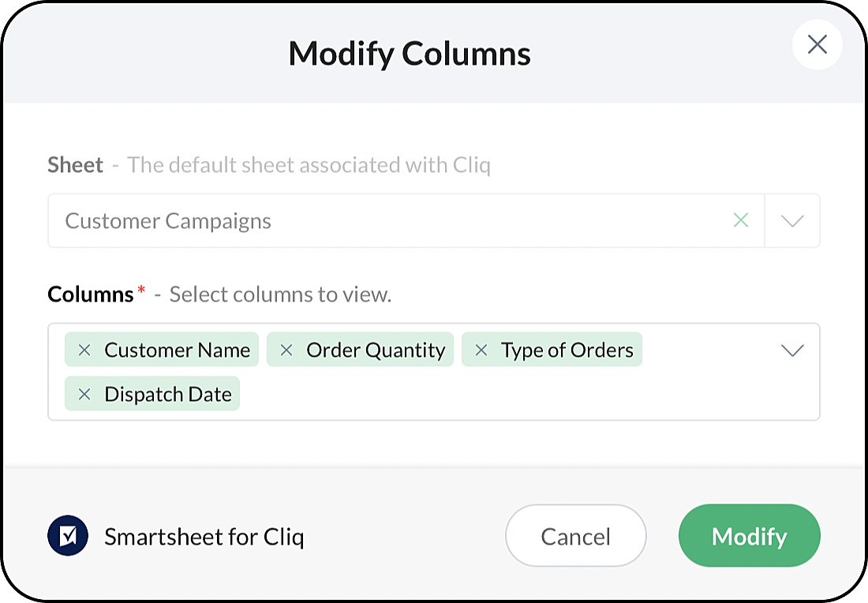Image resolution: width=868 pixels, height=603 pixels.
Task: Select the Dispatch Date tag label
Action: (168, 394)
